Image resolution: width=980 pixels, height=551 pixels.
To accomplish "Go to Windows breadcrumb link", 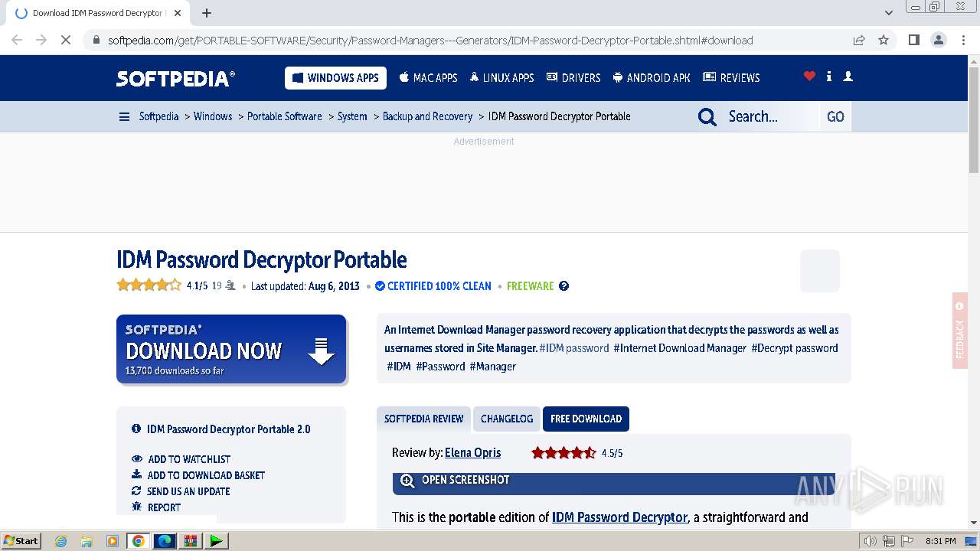I will coord(213,116).
